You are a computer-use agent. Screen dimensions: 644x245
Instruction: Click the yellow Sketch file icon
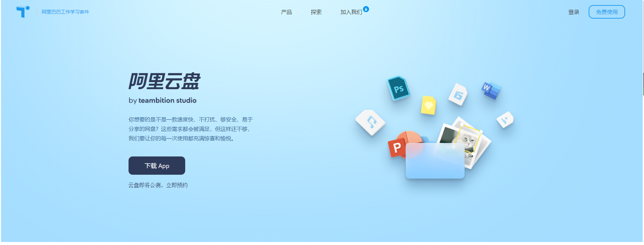point(428,105)
